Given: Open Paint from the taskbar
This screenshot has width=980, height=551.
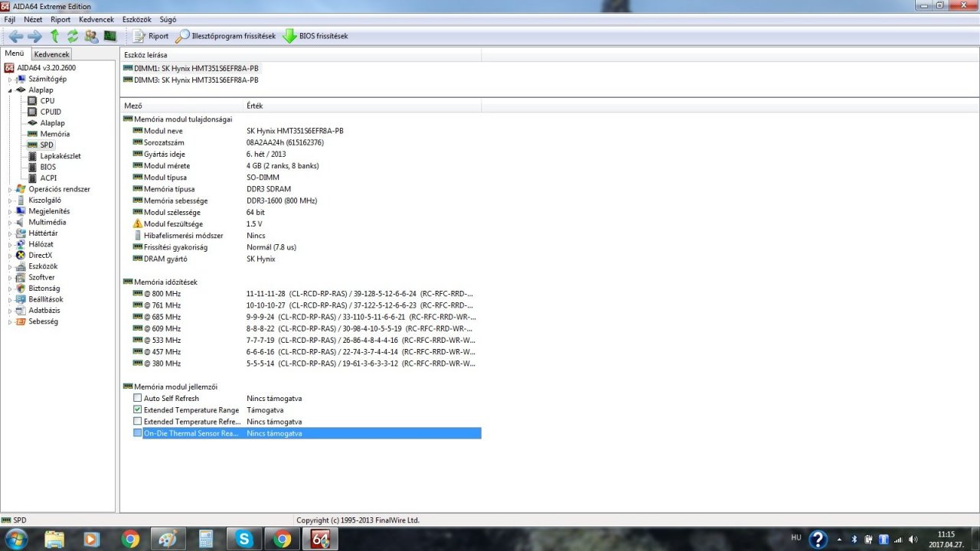Looking at the screenshot, I should tap(168, 540).
